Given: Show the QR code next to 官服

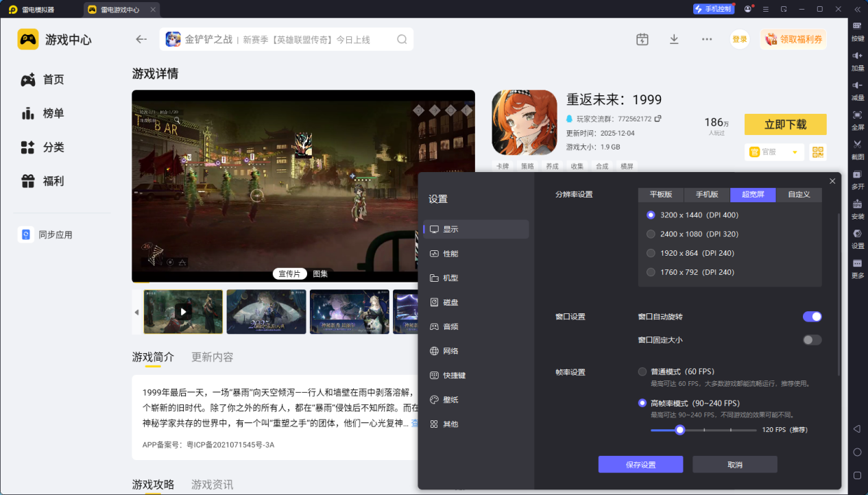Looking at the screenshot, I should click(x=817, y=152).
